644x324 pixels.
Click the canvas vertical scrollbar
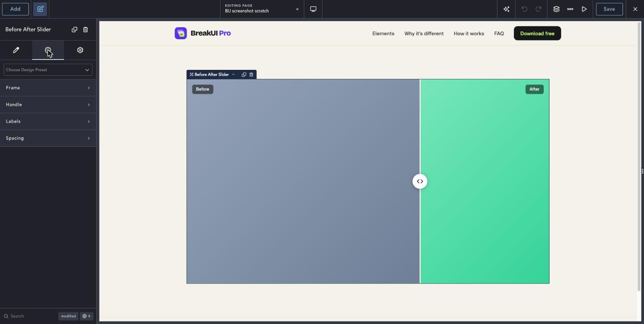pyautogui.click(x=639, y=157)
